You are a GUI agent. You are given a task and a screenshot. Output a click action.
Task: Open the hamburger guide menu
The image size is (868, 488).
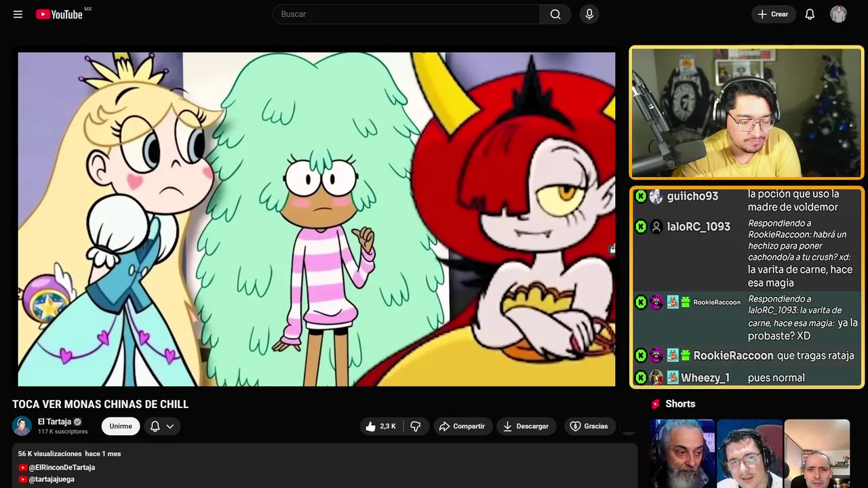tap(18, 14)
